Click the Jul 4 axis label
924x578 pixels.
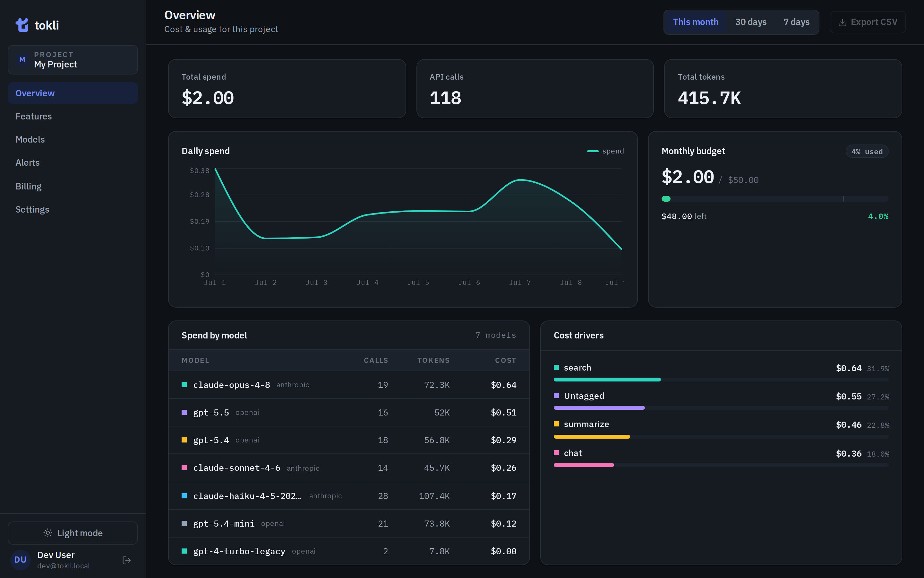click(x=367, y=283)
